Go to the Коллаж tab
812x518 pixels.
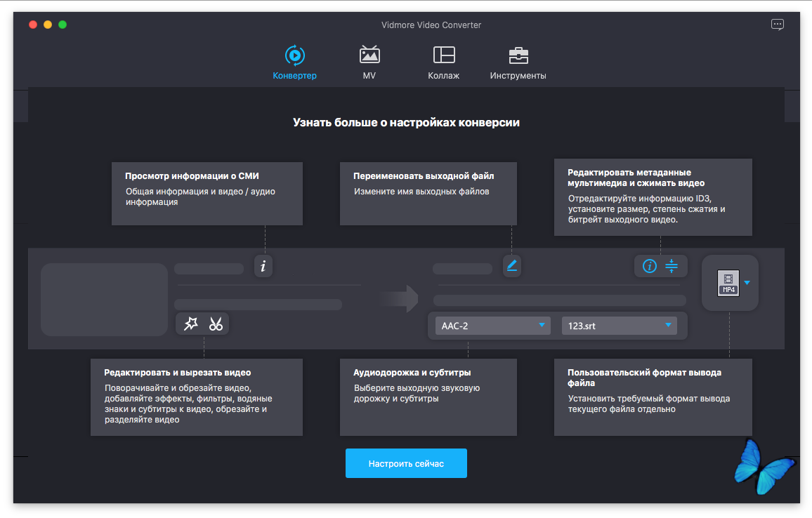point(443,62)
